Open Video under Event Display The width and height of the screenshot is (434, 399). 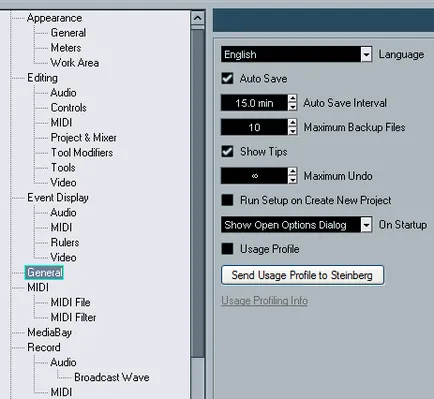click(63, 258)
